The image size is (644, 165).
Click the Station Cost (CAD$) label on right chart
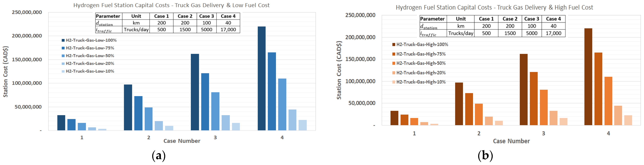point(339,70)
